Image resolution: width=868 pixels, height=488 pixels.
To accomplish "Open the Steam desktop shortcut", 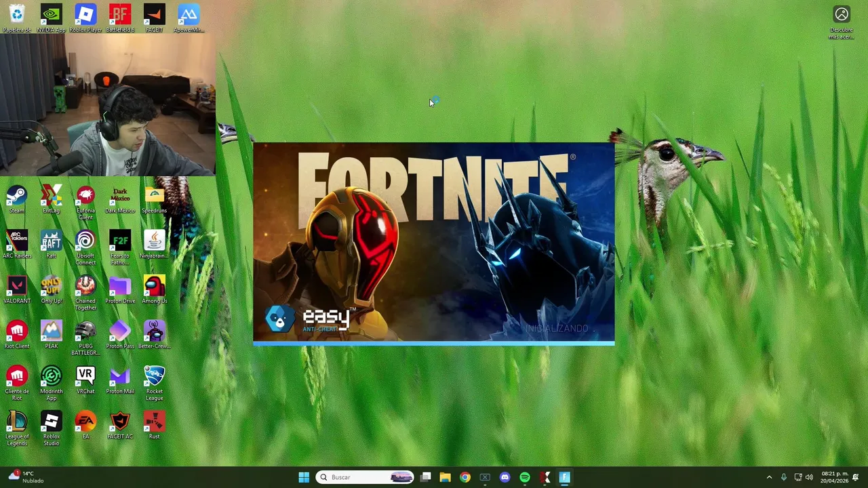I will tap(17, 200).
